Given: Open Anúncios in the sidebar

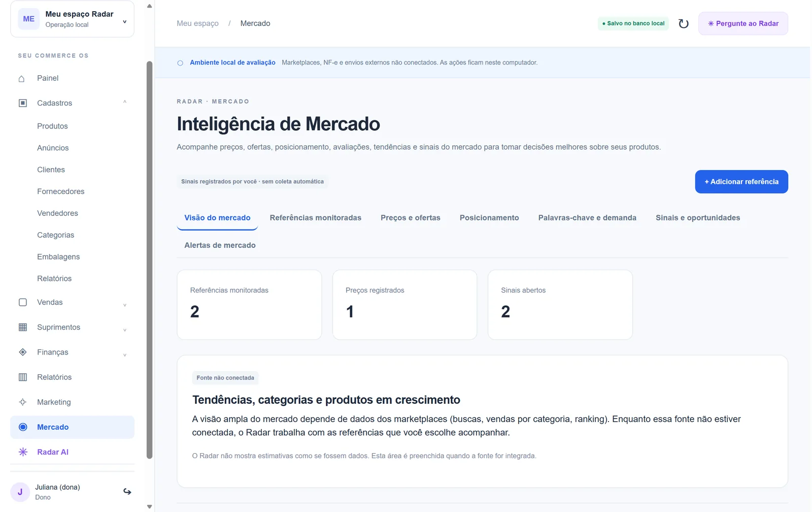Looking at the screenshot, I should (53, 148).
